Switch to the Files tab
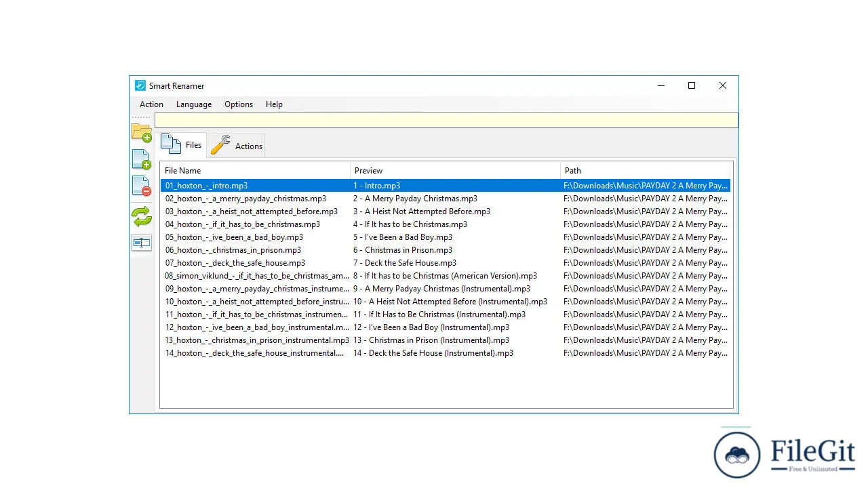Image resolution: width=868 pixels, height=488 pixels. 182,145
